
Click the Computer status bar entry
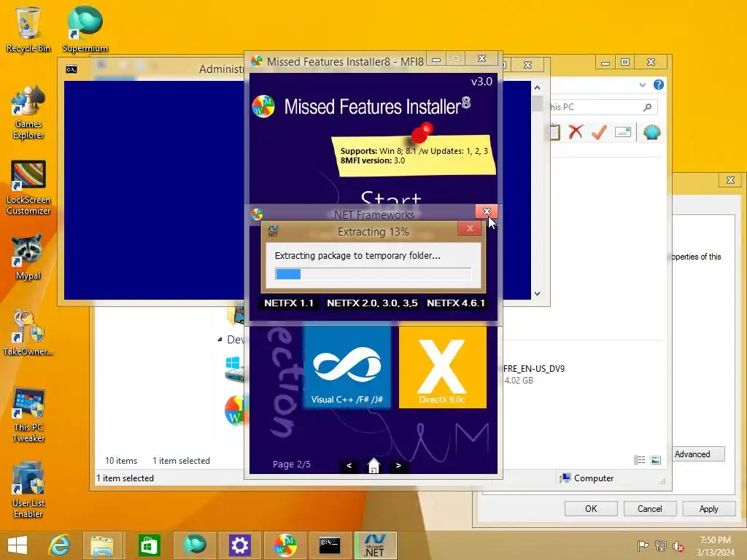(587, 478)
